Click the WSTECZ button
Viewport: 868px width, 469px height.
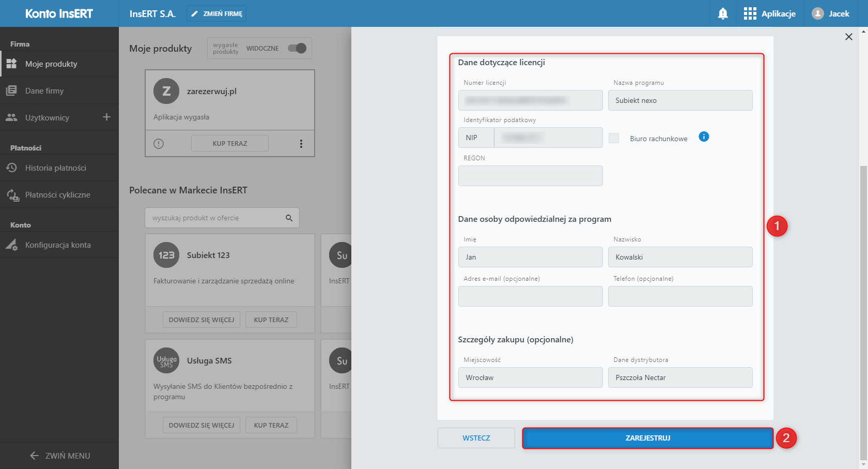[476, 438]
